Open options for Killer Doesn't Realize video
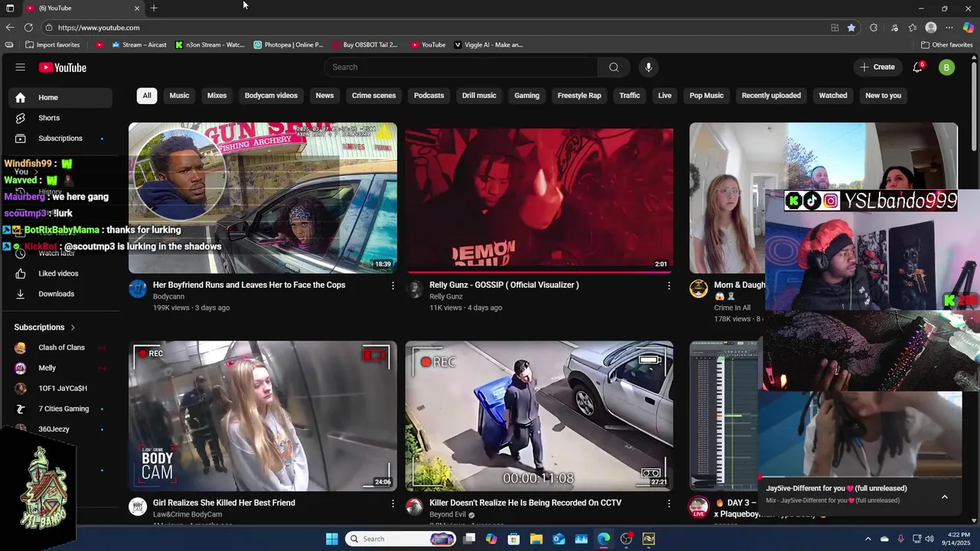The width and height of the screenshot is (980, 551). tap(668, 504)
